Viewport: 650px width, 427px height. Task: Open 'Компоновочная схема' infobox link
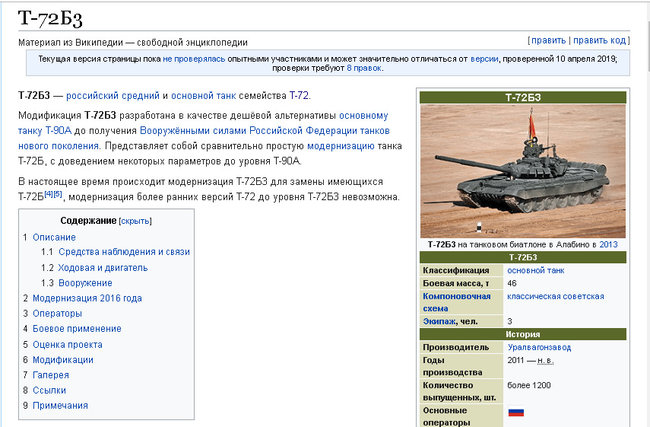pyautogui.click(x=456, y=302)
